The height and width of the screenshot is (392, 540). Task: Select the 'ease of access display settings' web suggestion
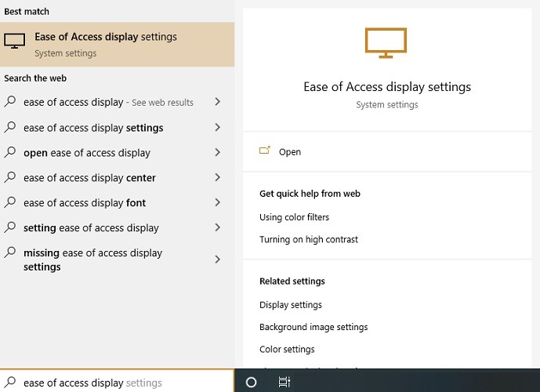click(117, 128)
